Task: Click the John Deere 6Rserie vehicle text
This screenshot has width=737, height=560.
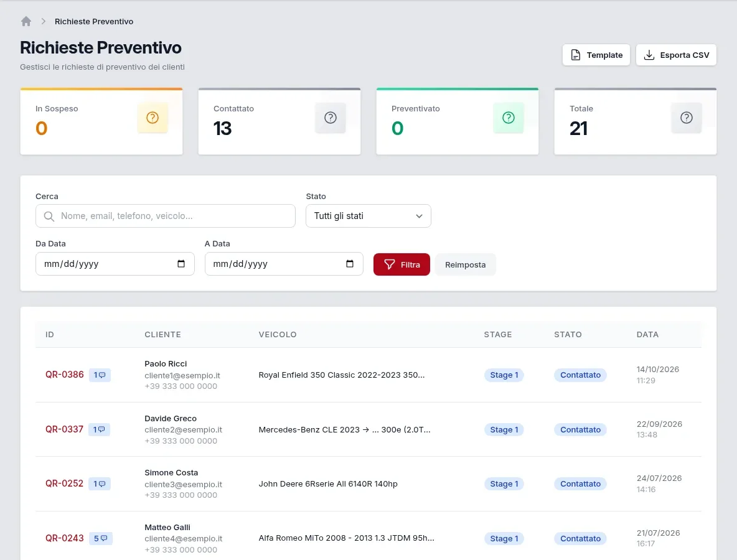Action: pyautogui.click(x=328, y=484)
